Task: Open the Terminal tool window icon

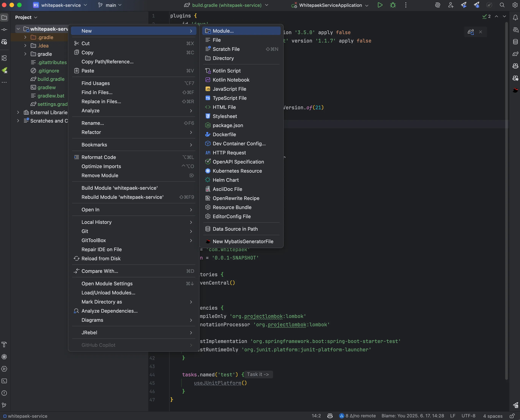Action: coord(4,381)
